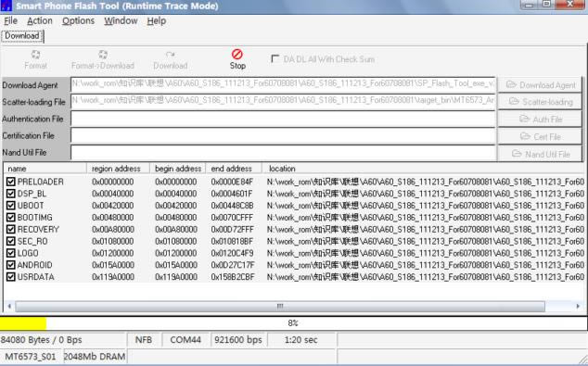Click the Download Agent folder button

(540, 85)
